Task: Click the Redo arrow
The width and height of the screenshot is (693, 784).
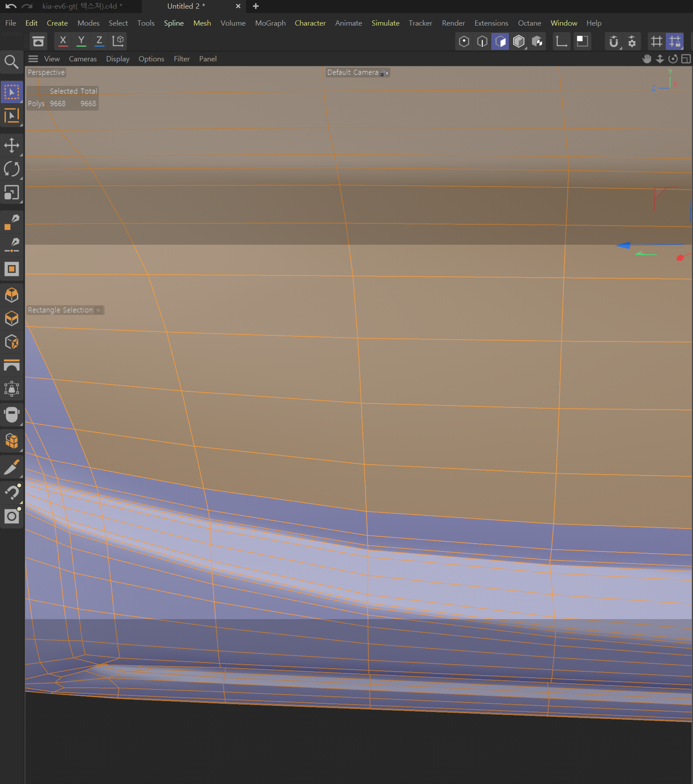Action: click(27, 6)
